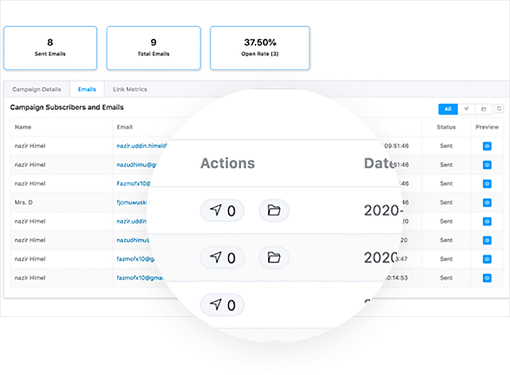Open the Campaign Details tab
The height and width of the screenshot is (375, 510).
[x=37, y=89]
